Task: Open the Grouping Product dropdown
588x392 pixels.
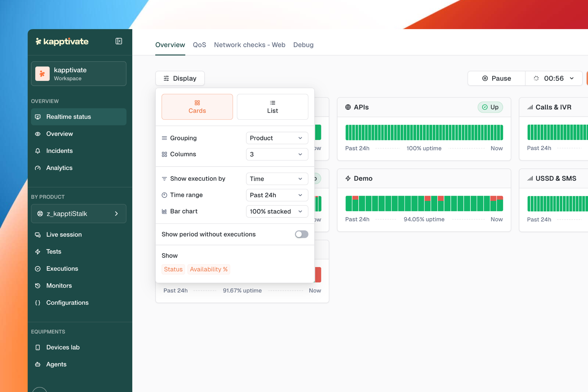Action: click(x=277, y=138)
